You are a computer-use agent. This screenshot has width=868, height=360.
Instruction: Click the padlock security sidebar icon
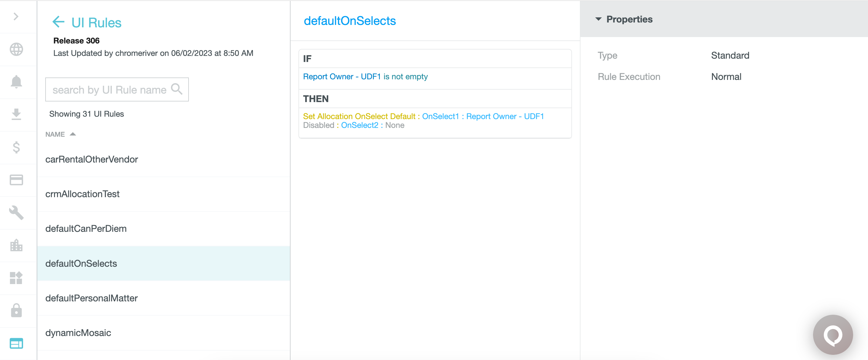coord(16,310)
